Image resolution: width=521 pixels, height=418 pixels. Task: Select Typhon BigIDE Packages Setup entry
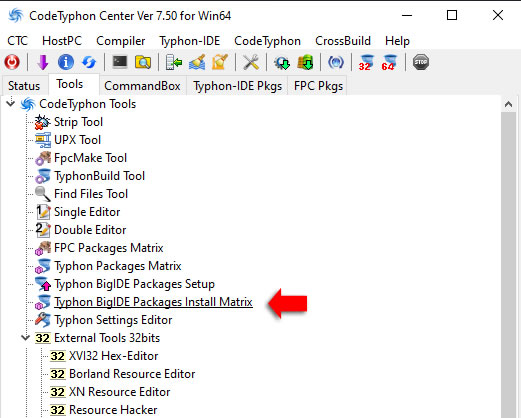click(x=134, y=284)
